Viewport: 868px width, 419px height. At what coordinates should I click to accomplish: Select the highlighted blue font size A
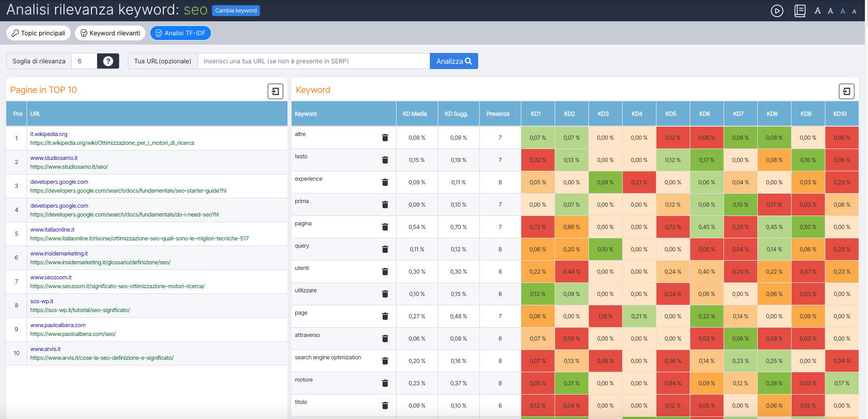(x=843, y=11)
